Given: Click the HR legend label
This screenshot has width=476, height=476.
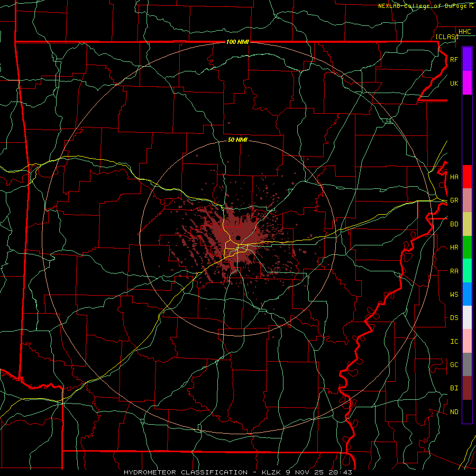Looking at the screenshot, I should click(x=454, y=248).
